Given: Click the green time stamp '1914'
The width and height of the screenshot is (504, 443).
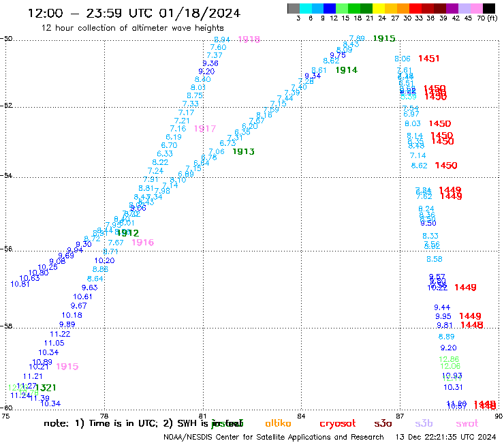Looking at the screenshot, I should point(347,70).
